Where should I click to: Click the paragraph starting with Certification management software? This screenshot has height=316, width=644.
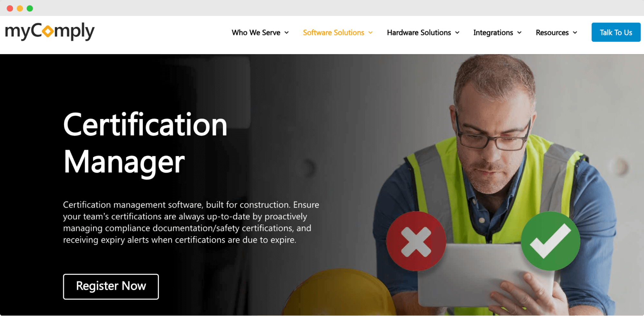[191, 222]
